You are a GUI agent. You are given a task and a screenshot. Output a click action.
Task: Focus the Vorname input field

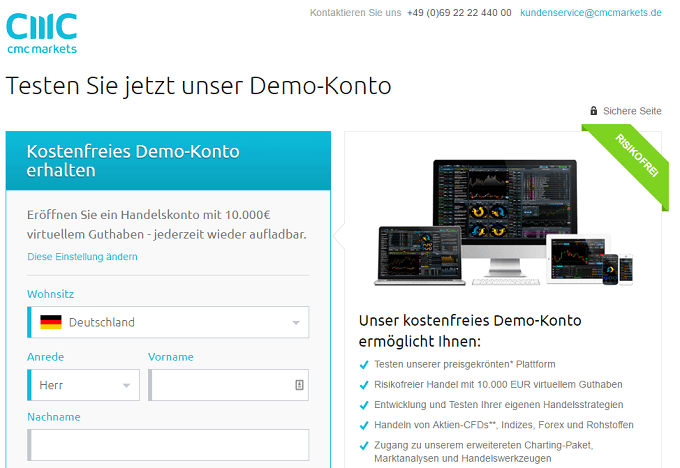[229, 385]
